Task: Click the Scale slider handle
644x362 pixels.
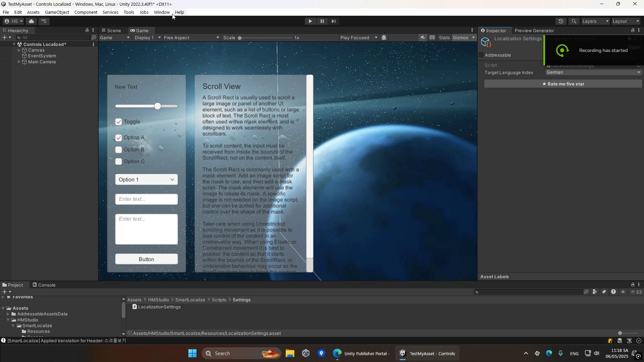Action: tap(239, 38)
